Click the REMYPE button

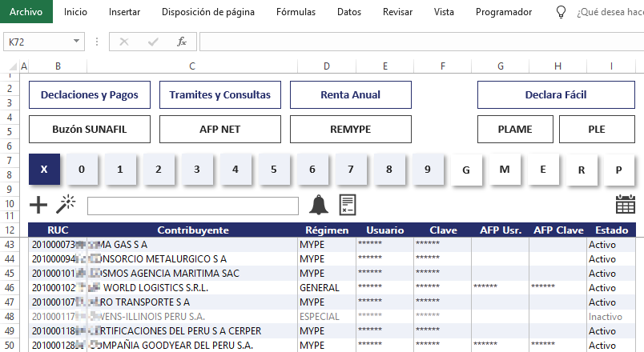click(x=351, y=130)
